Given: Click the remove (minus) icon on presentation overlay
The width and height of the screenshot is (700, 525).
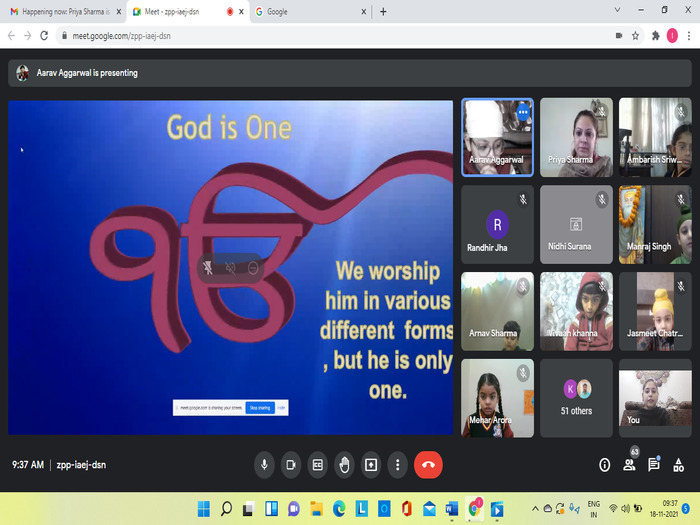Looking at the screenshot, I should [253, 268].
